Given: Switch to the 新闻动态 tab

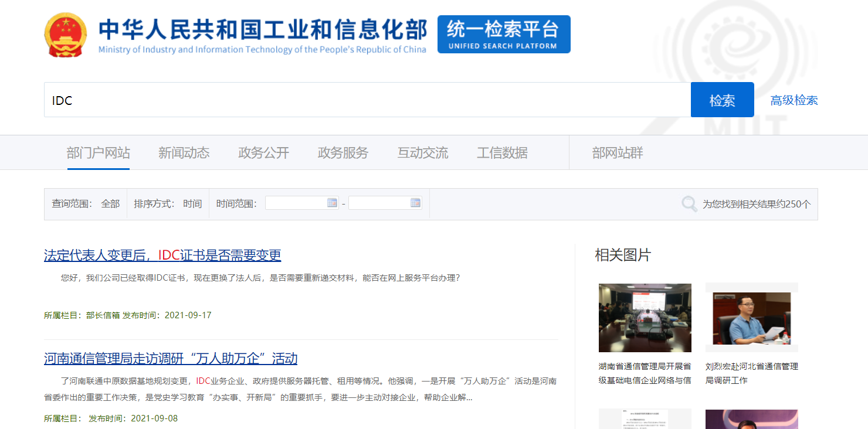Looking at the screenshot, I should (x=184, y=153).
